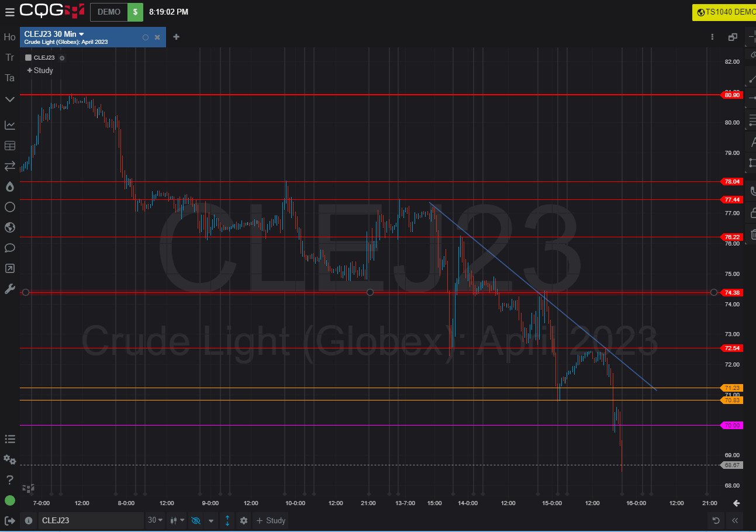Click the circle icon in the sidebar
This screenshot has width=756, height=532.
click(x=9, y=207)
